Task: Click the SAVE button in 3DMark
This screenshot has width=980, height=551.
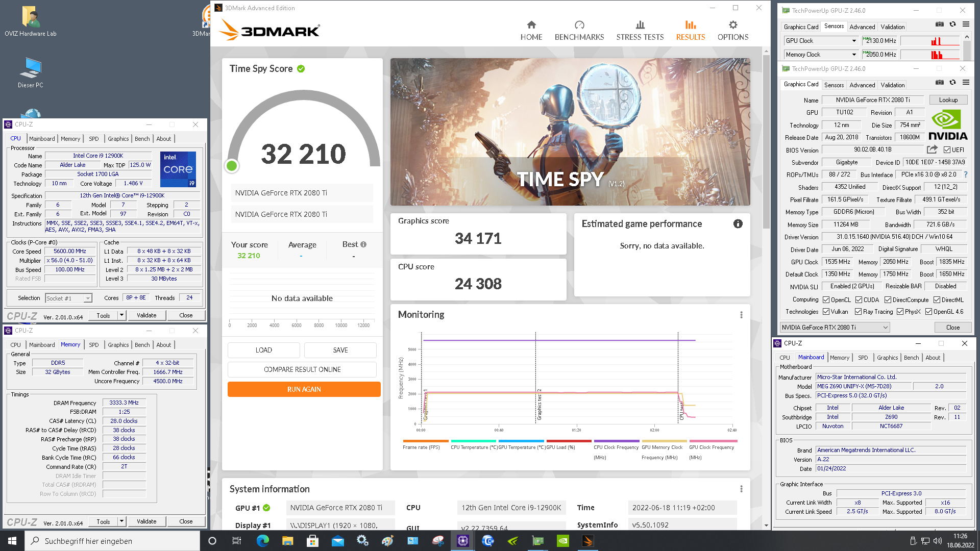Action: coord(340,350)
